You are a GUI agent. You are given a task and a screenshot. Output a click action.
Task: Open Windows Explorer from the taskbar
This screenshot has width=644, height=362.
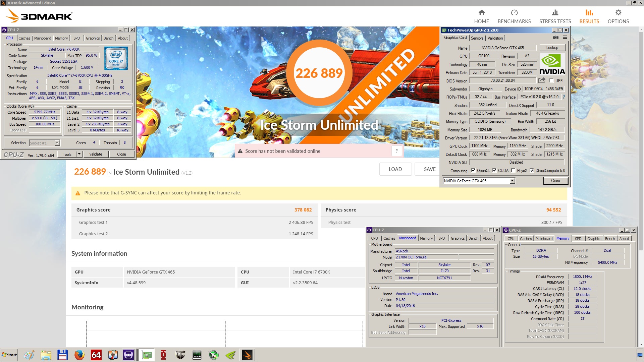point(46,355)
